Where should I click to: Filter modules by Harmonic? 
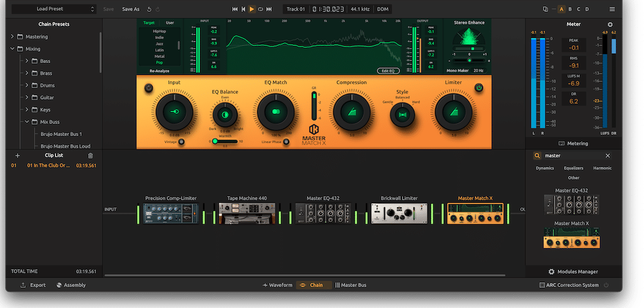[602, 168]
